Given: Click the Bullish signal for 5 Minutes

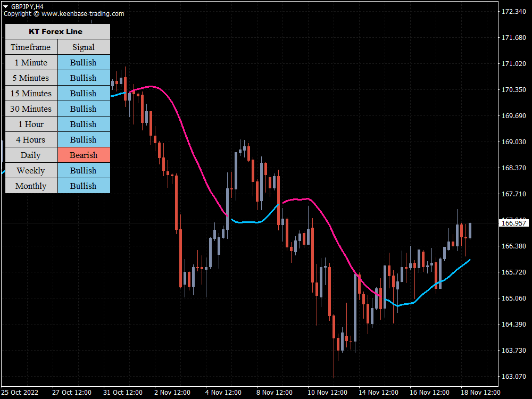Looking at the screenshot, I should [84, 78].
